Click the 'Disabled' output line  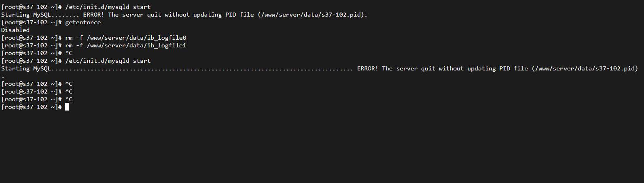tap(15, 30)
